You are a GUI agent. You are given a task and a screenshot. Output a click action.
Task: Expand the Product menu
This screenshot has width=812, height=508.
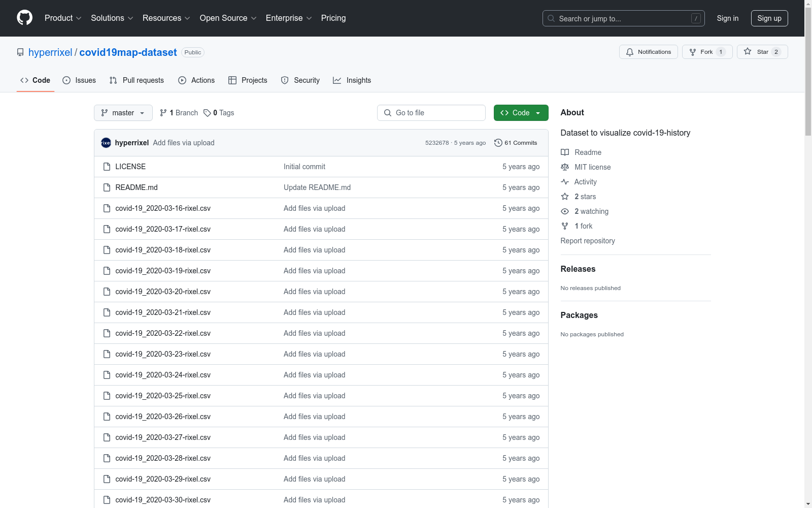[63, 18]
